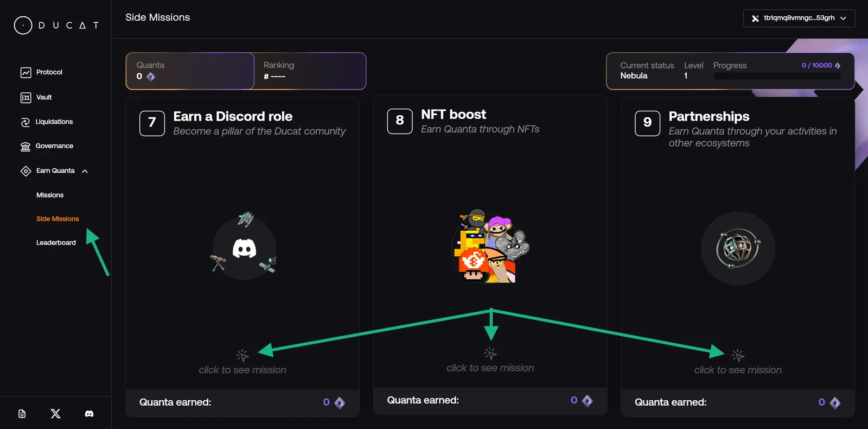
Task: Open the wallet address dropdown
Action: coord(799,18)
